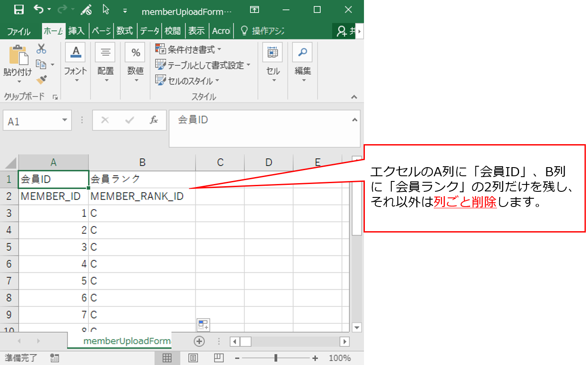Click the 編集 magnifier icon
This screenshot has height=365, width=588.
302,52
